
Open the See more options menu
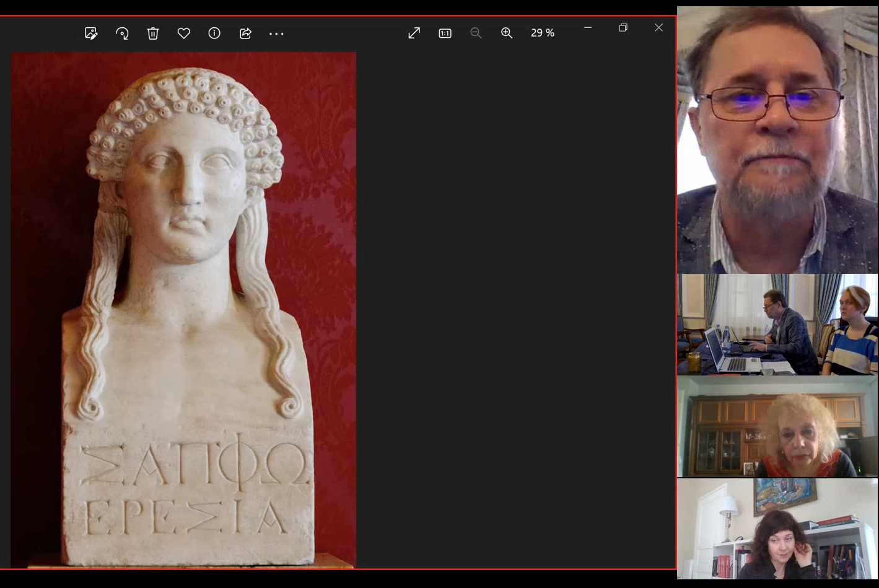coord(276,33)
